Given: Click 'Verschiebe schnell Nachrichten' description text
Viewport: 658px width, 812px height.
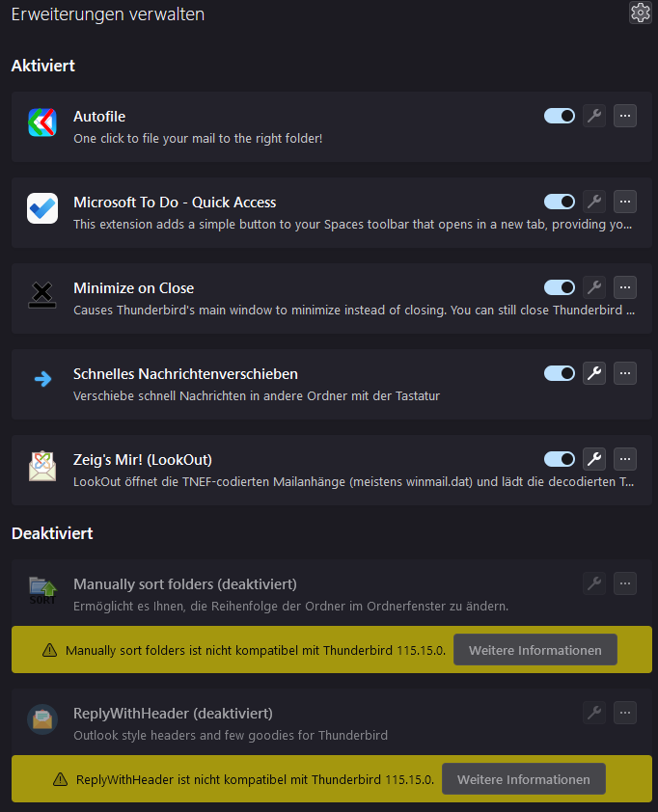Looking at the screenshot, I should tap(257, 396).
